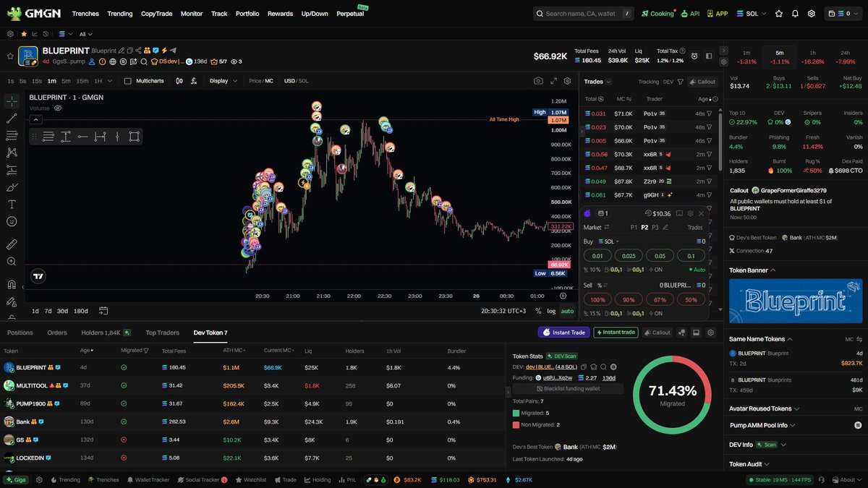Open candlestick chart type selector
This screenshot has height=488, width=868.
[x=179, y=81]
